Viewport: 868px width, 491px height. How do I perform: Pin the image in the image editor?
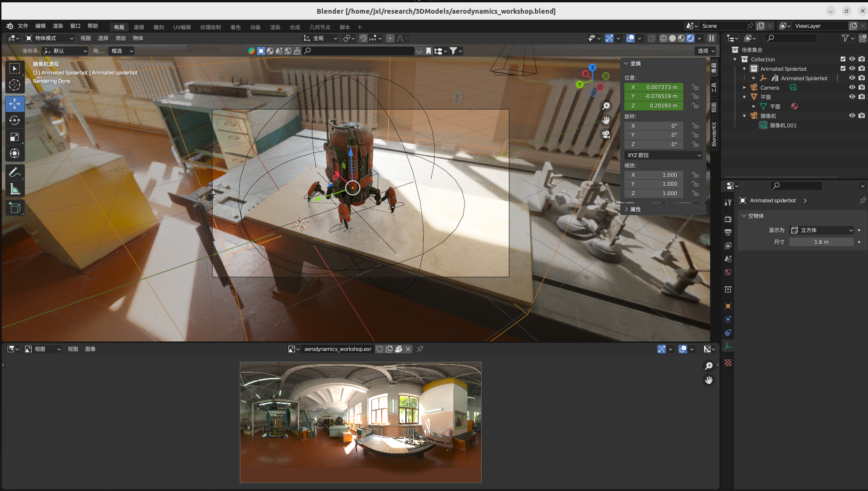[420, 349]
